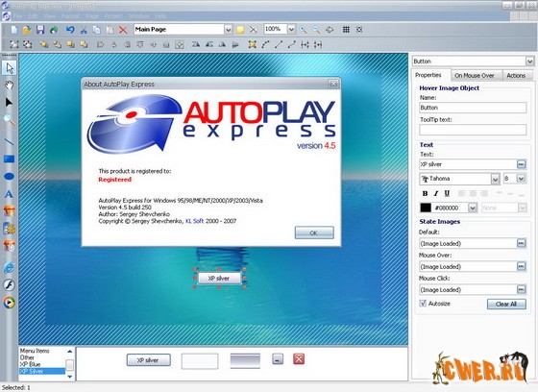Toggle underline text formatting
The height and width of the screenshot is (392, 538).
(x=447, y=193)
